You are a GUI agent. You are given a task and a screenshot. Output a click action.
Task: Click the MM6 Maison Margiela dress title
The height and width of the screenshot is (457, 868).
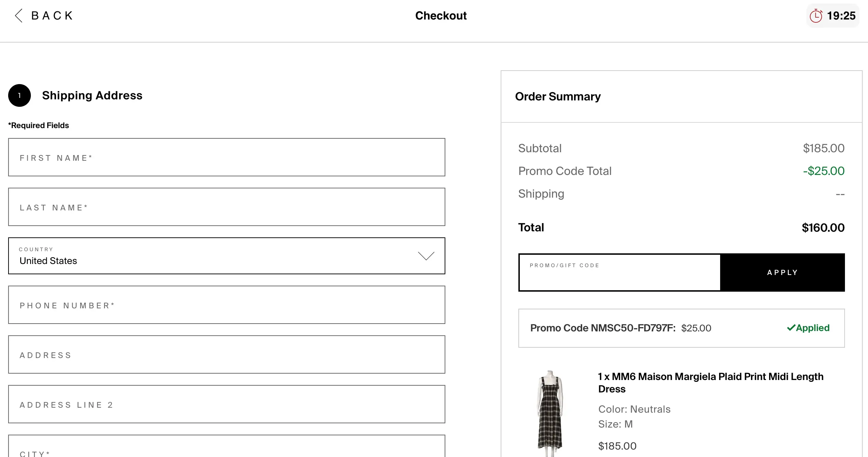tap(711, 382)
